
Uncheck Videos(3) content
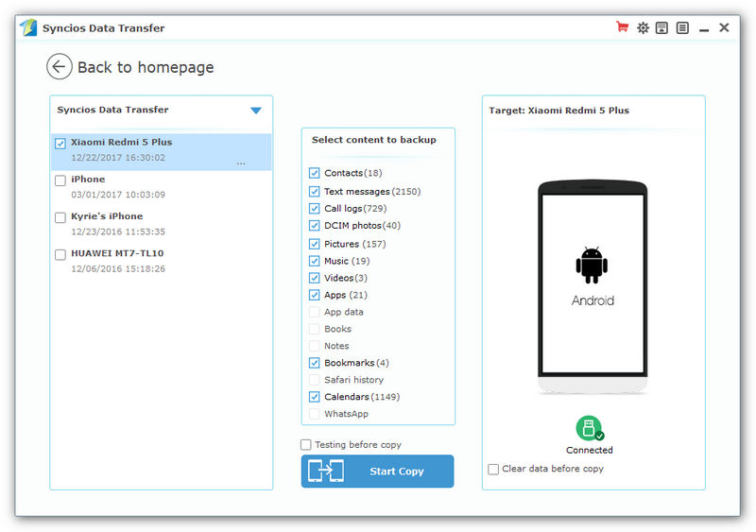pos(315,278)
